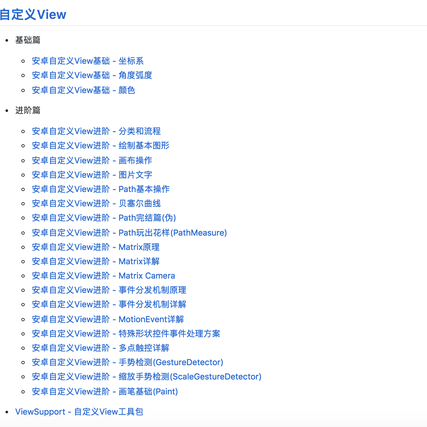Open link 安卓自定义View进阶 - 事件分发机制原理
Image resolution: width=427 pixels, height=427 pixels.
pos(109,290)
